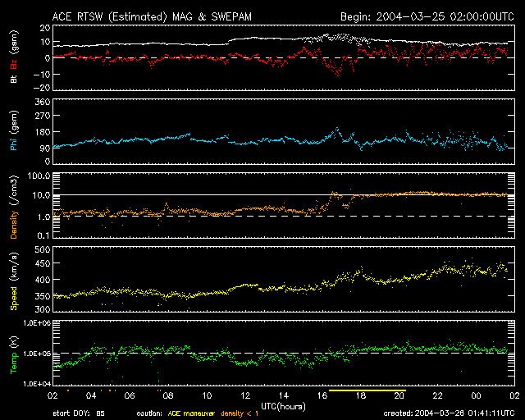
Task: Click the '100.0' tick on the Density axis
Action: pyautogui.click(x=39, y=176)
